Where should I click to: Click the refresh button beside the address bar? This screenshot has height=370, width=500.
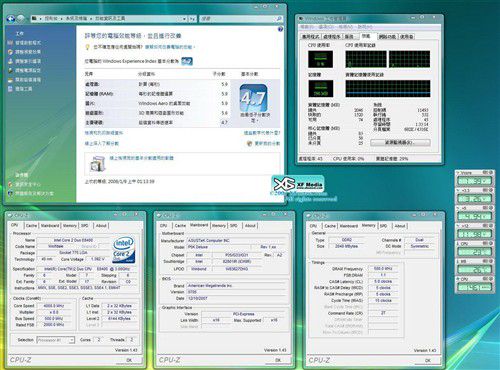click(193, 19)
